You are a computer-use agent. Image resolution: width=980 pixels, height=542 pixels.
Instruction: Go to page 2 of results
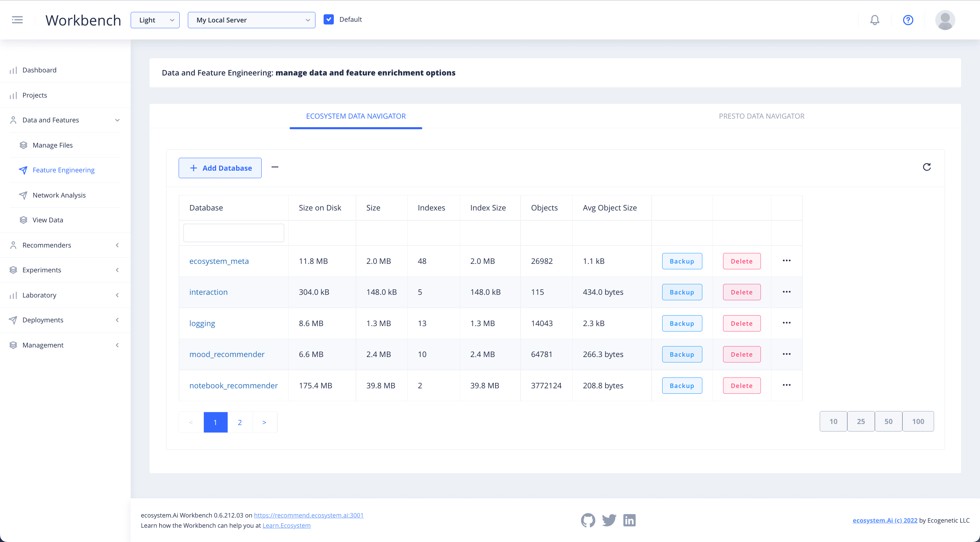pos(240,422)
